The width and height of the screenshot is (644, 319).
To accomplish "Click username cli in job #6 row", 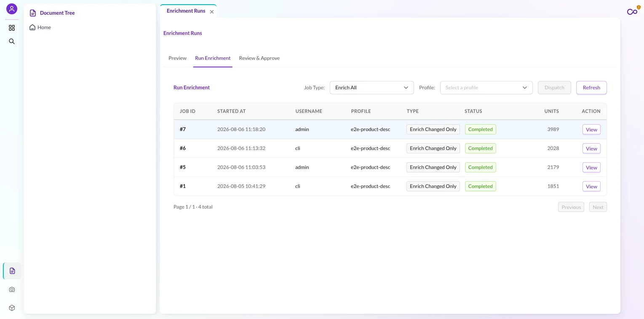I will point(298,148).
